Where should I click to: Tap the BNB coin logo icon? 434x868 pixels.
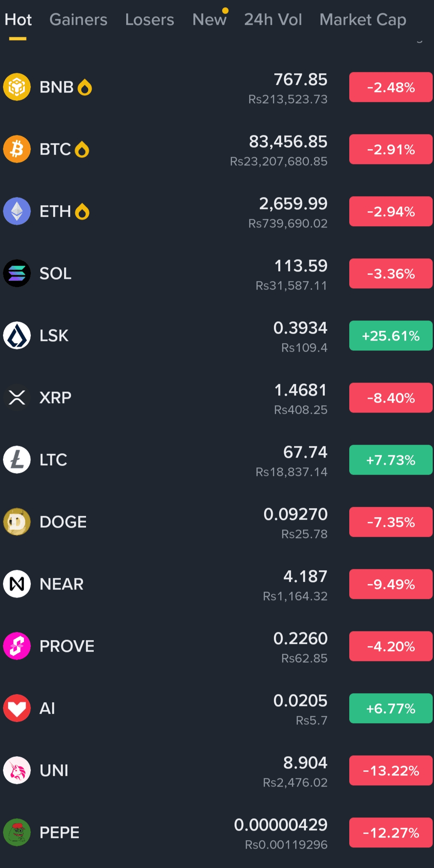coord(17,87)
